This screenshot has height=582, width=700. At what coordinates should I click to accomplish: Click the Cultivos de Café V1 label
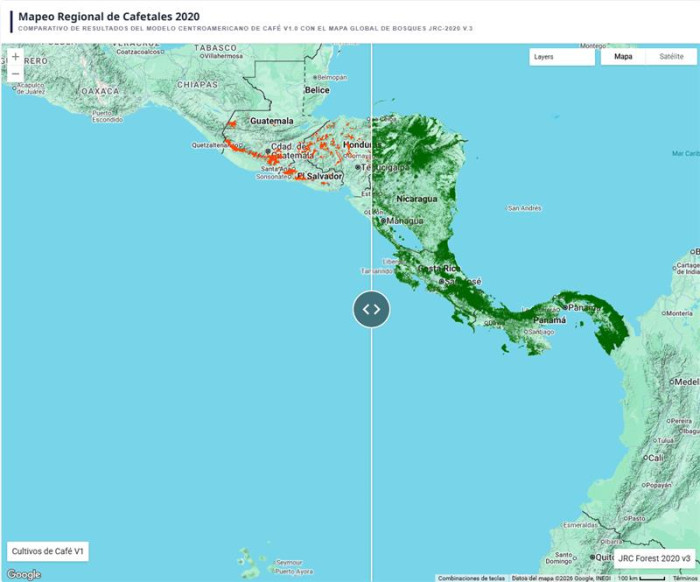49,551
